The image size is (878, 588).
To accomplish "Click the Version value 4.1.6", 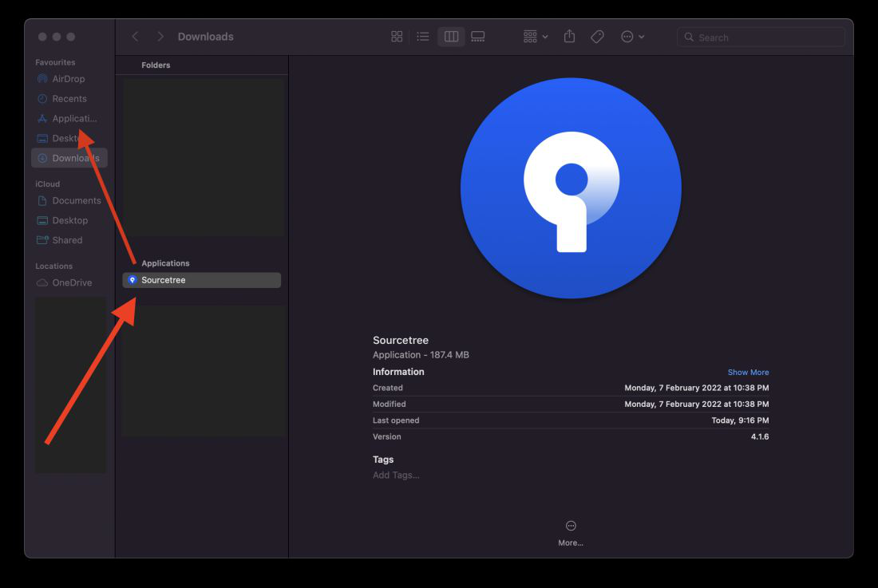I will pyautogui.click(x=760, y=436).
